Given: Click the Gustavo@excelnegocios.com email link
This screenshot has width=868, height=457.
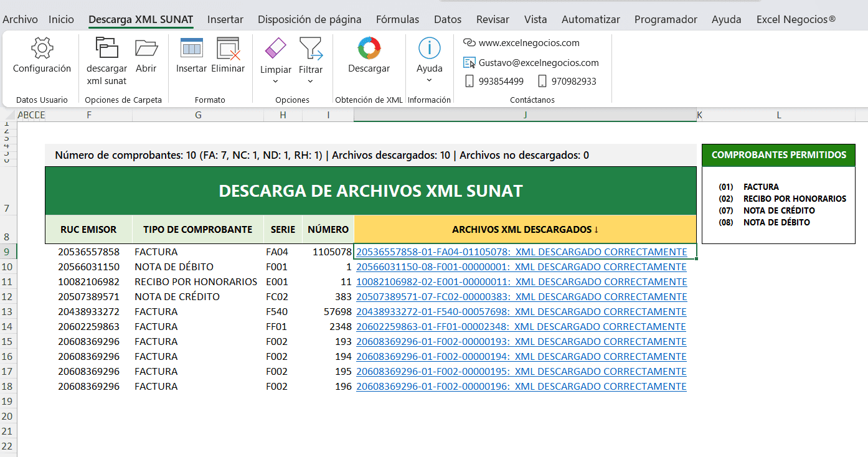Looking at the screenshot, I should [538, 62].
